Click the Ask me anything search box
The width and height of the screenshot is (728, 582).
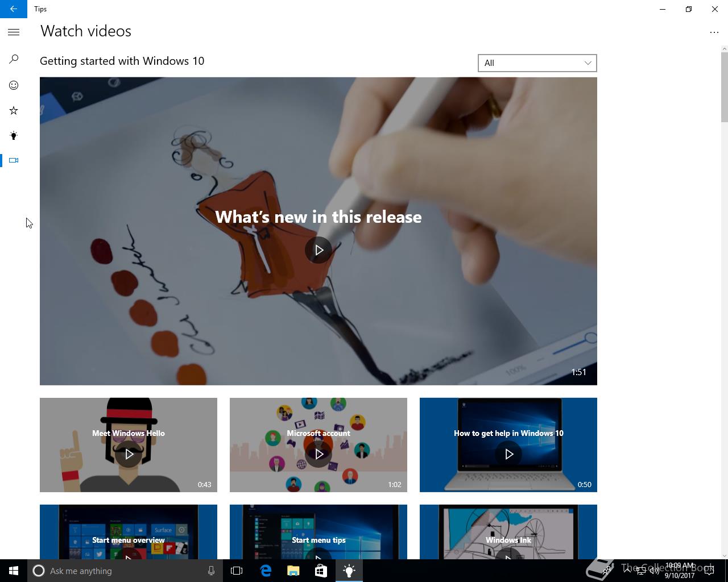point(124,571)
